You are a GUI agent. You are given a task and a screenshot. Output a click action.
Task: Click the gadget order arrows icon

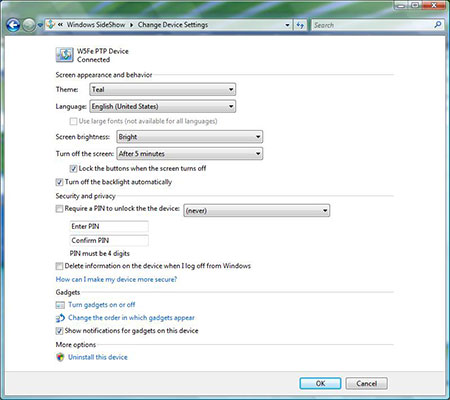(x=60, y=318)
